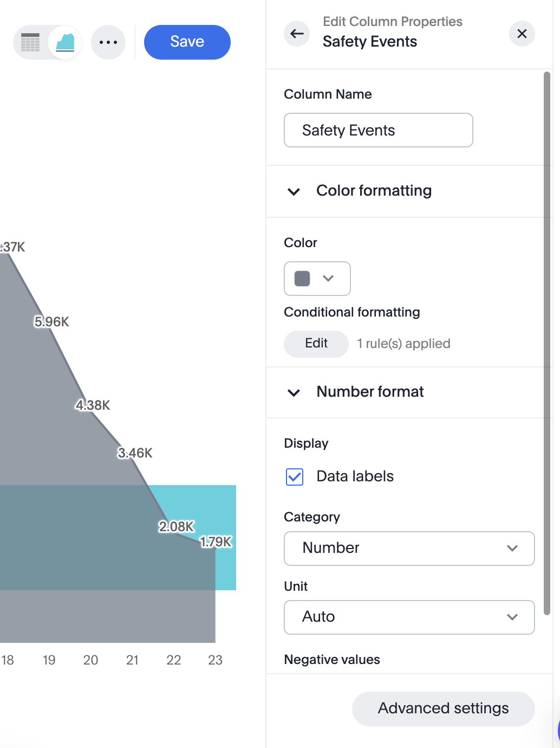Image resolution: width=560 pixels, height=748 pixels.
Task: Open Advanced settings
Action: [x=443, y=708]
